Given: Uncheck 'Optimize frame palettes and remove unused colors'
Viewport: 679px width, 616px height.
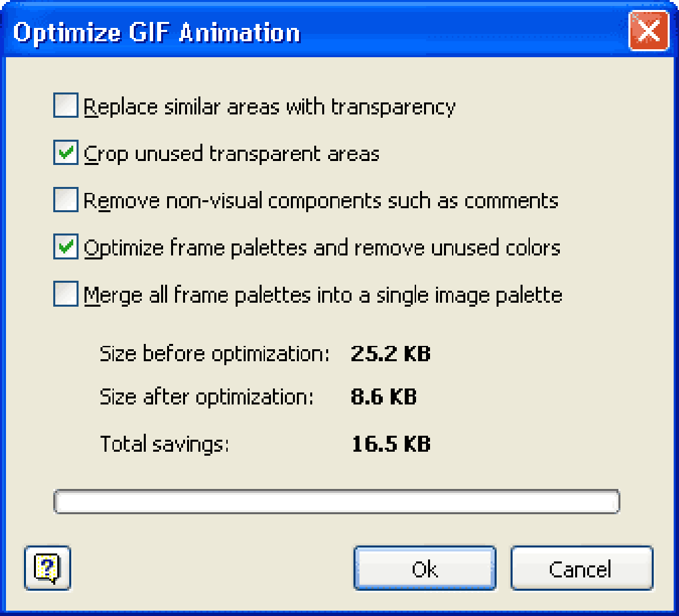Looking at the screenshot, I should 65,247.
